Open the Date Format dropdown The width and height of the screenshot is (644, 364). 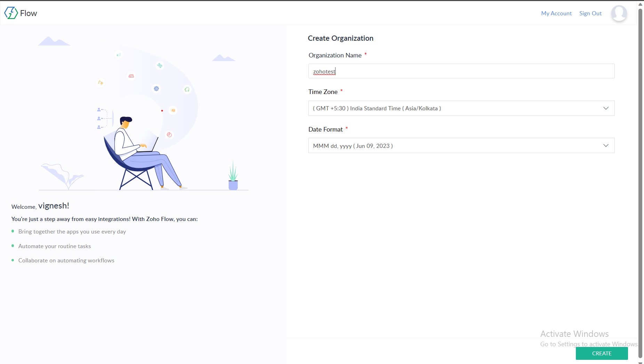[461, 145]
